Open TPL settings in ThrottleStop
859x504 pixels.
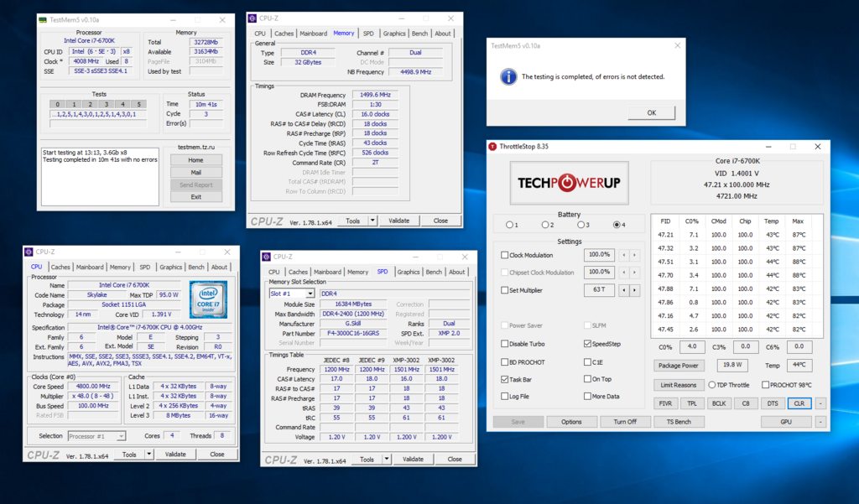[x=692, y=403]
